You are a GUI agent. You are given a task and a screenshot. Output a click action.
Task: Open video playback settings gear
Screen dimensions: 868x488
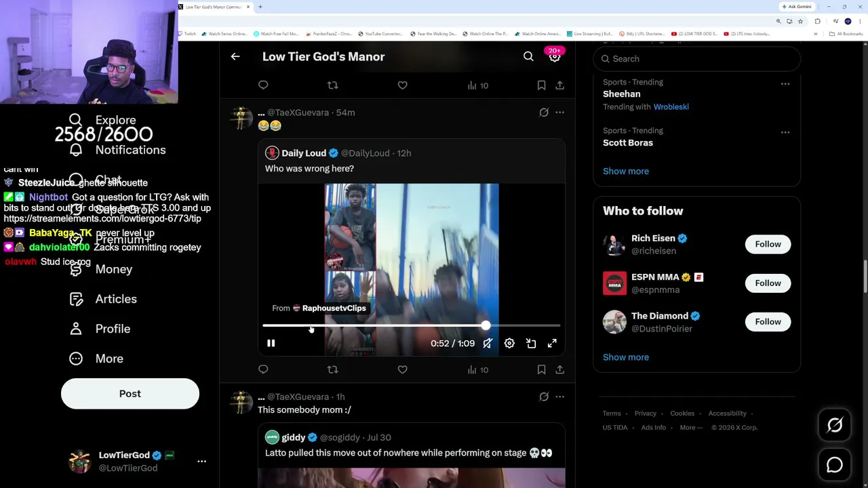click(509, 344)
